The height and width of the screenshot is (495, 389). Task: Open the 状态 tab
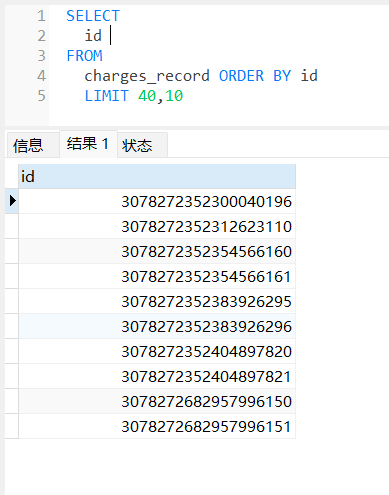[142, 145]
